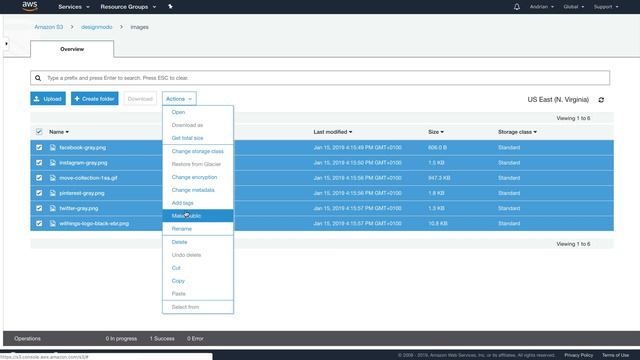Open the facebook-gray.png file name
Screen dimensions: 640x360
tap(82, 147)
